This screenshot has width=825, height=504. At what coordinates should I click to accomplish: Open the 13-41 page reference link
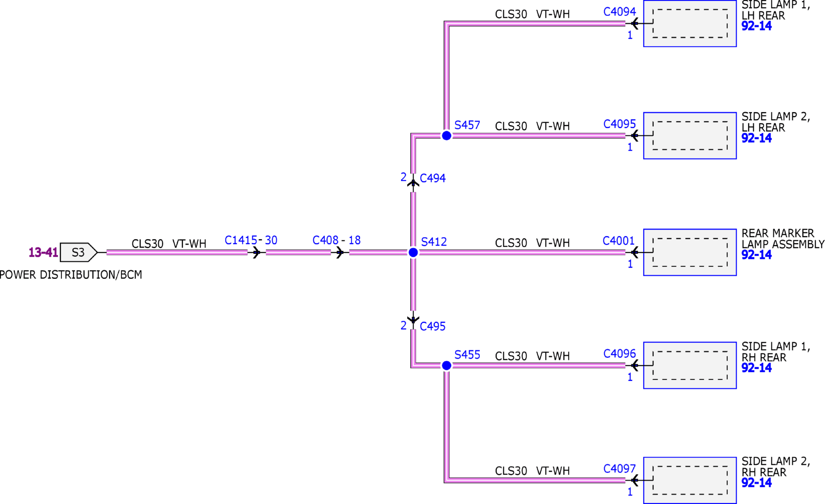(43, 253)
